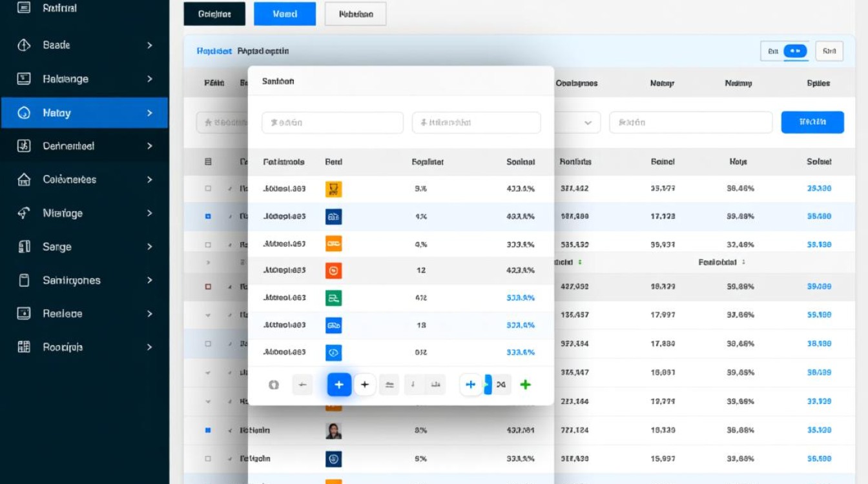
Task: Click the house icon in the left sidebar
Action: click(24, 179)
